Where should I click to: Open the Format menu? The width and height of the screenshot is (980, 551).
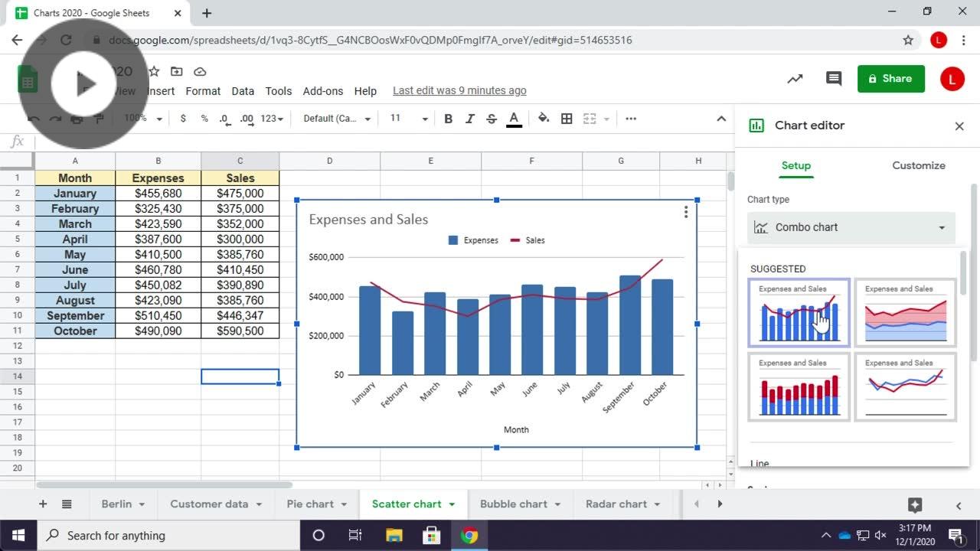pyautogui.click(x=202, y=90)
